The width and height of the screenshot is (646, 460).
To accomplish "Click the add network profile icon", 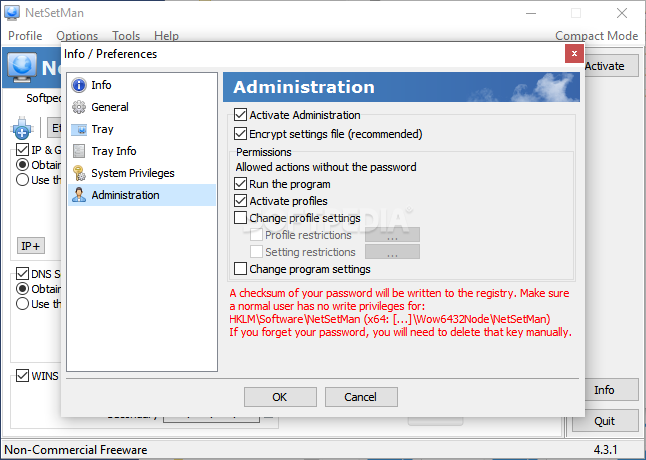I will coord(21,128).
